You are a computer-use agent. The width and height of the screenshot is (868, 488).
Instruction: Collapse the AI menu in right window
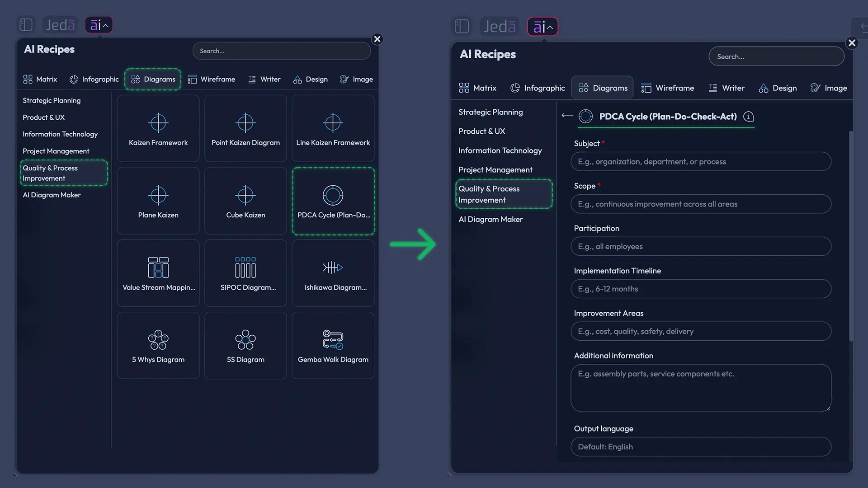(x=542, y=27)
